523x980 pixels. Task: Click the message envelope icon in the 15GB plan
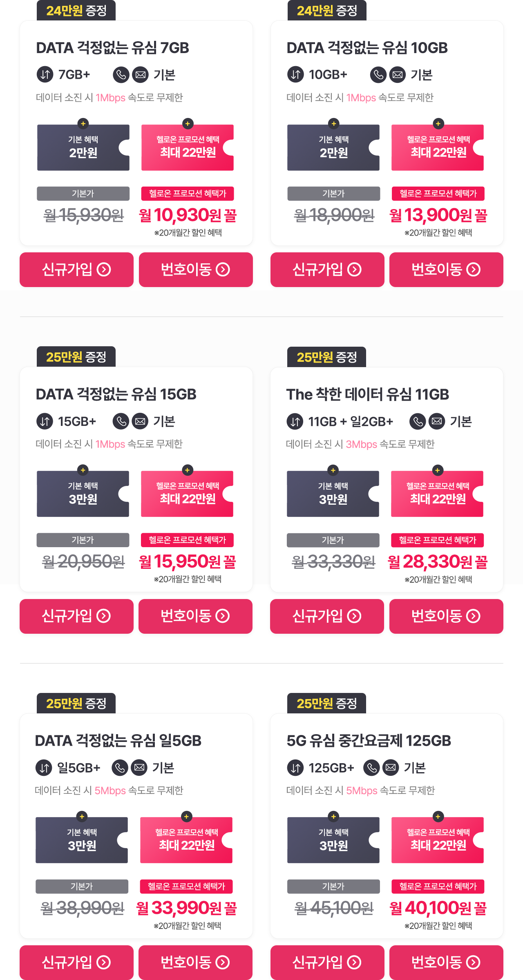tap(140, 421)
